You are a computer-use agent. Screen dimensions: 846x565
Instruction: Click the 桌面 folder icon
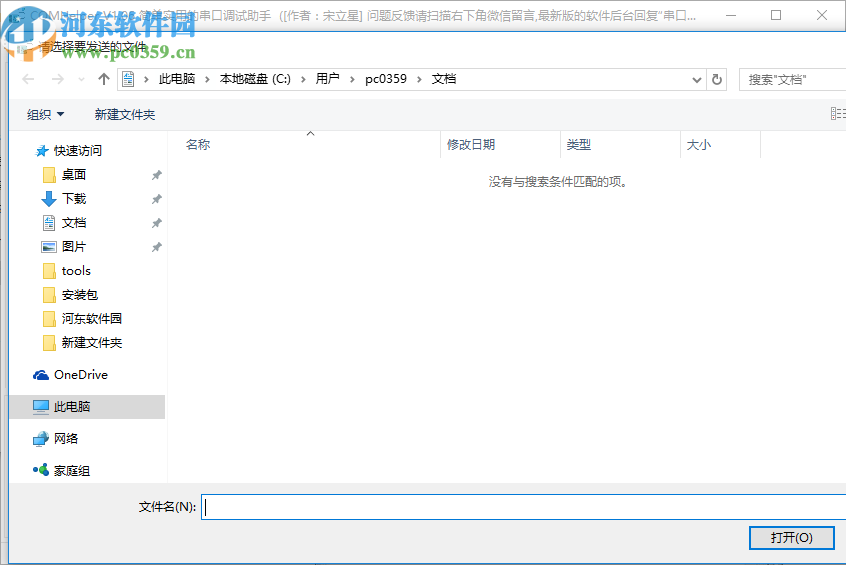coord(49,175)
